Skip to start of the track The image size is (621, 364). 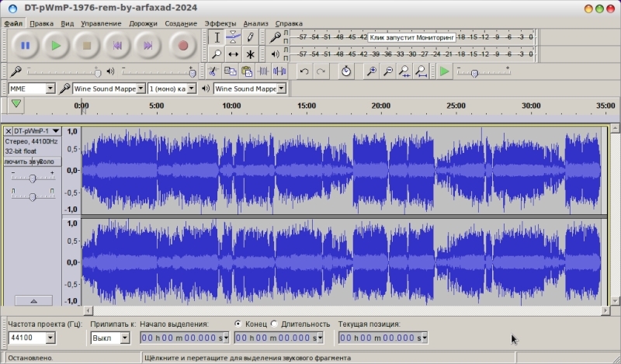coord(117,46)
